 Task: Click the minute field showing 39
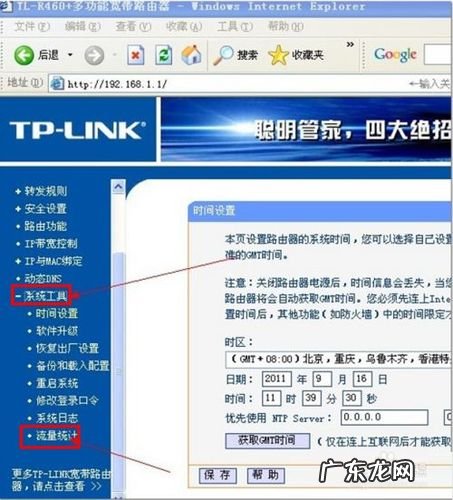click(x=312, y=398)
